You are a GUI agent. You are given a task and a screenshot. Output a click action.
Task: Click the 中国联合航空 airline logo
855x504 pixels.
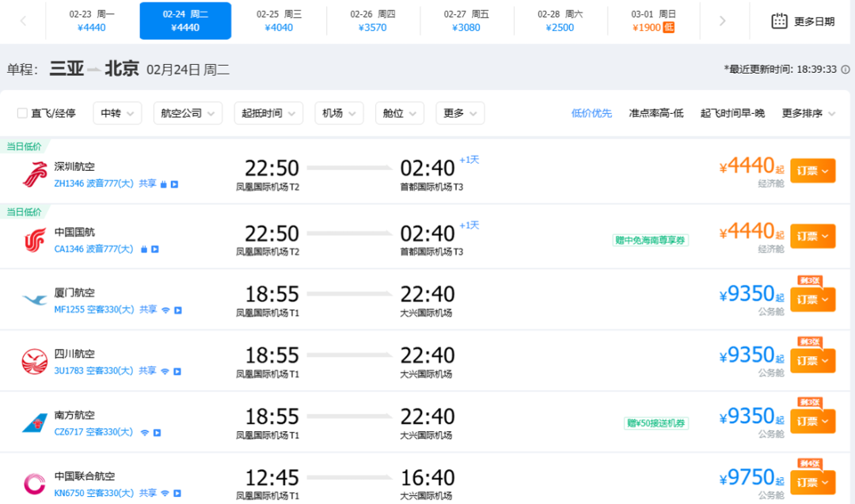pyautogui.click(x=34, y=484)
